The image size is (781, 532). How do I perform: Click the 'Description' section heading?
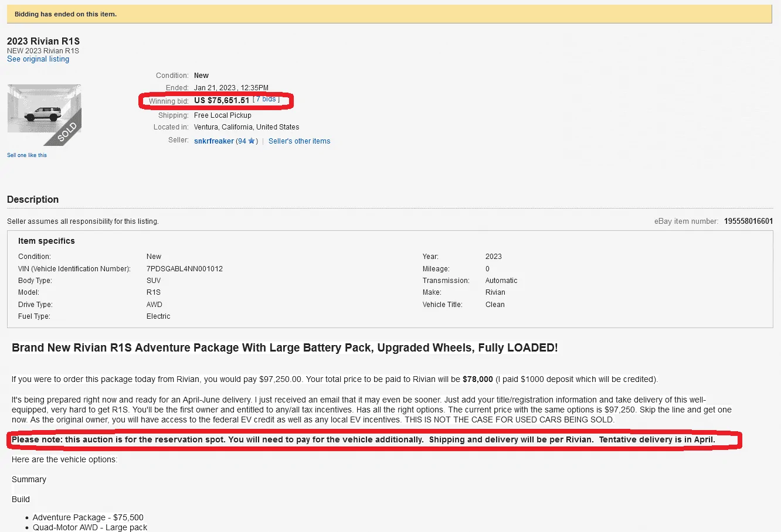(33, 199)
